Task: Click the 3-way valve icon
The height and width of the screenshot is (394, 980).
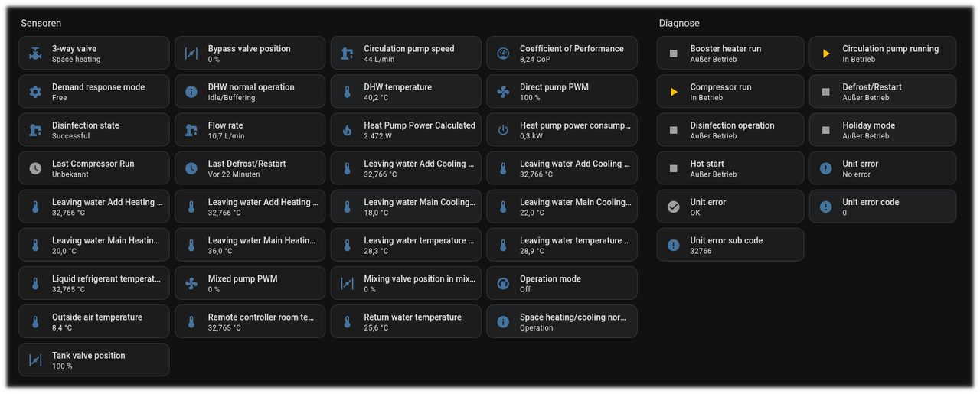Action: [35, 54]
